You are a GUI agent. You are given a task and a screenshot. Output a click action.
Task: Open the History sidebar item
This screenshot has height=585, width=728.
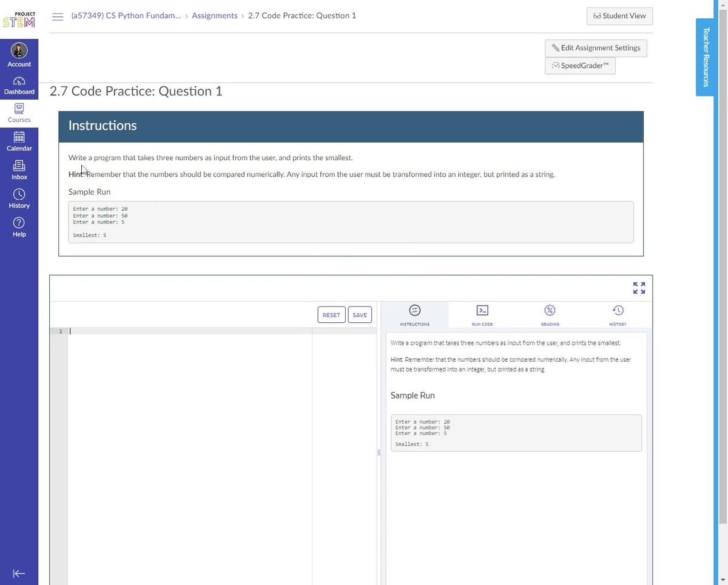coord(19,198)
